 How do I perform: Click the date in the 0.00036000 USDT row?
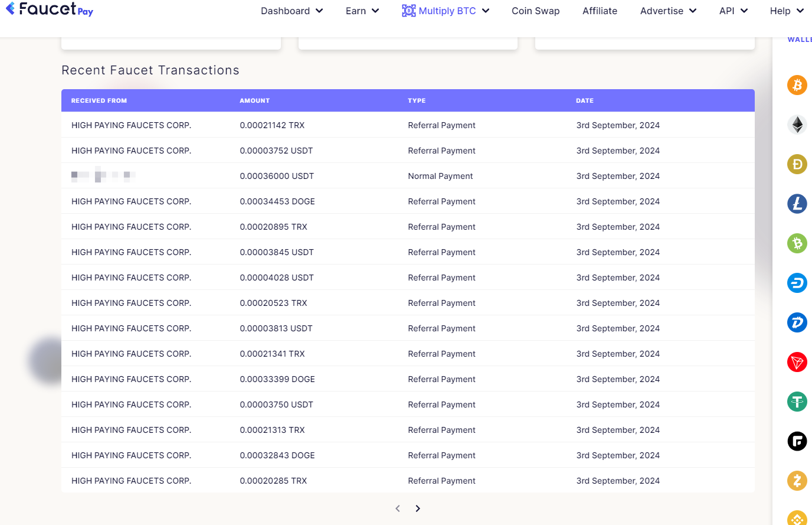618,176
